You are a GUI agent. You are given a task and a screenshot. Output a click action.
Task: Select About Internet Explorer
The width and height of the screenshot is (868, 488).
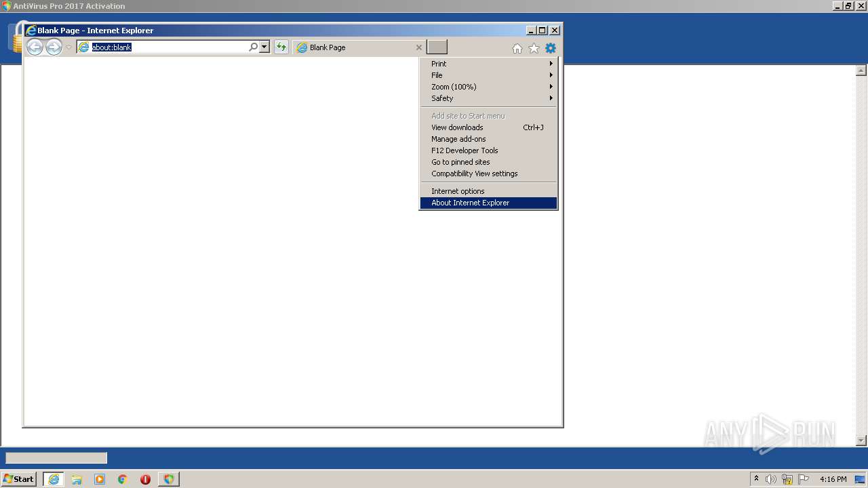pos(489,203)
